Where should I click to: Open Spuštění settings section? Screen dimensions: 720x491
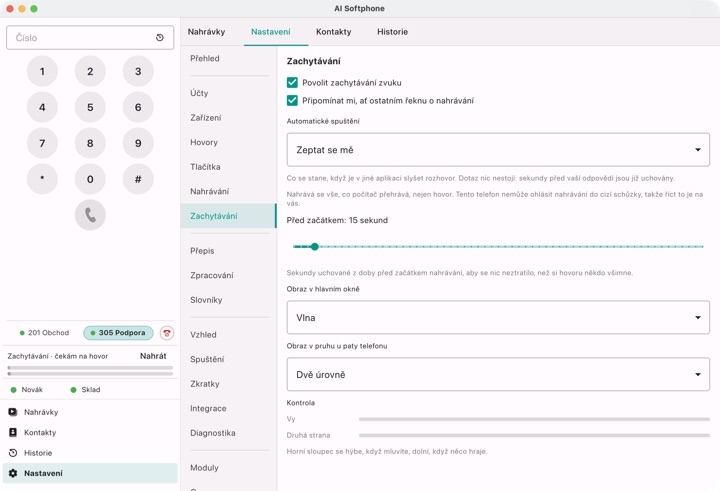point(228,359)
